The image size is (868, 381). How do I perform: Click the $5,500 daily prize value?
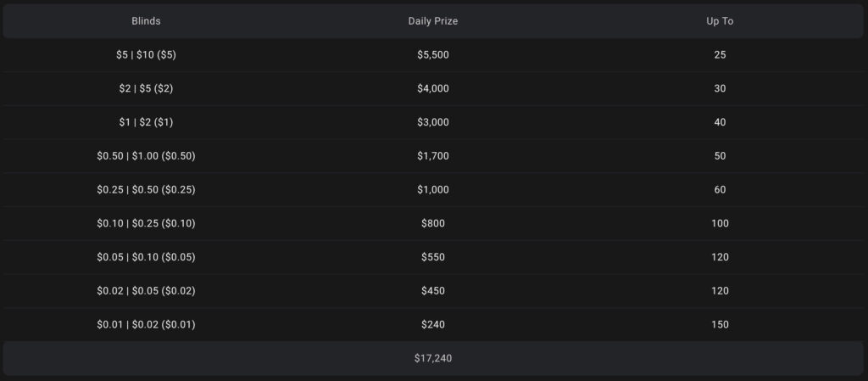tap(432, 54)
